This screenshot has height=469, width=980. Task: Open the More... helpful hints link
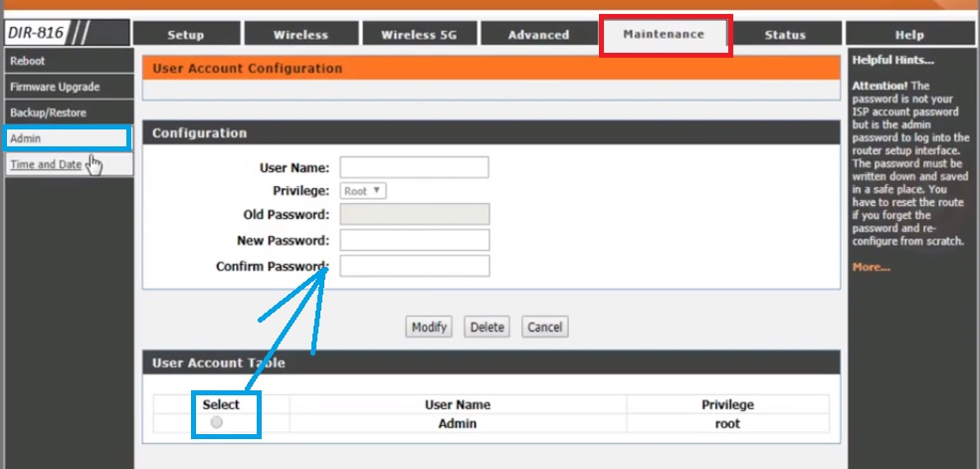point(872,267)
